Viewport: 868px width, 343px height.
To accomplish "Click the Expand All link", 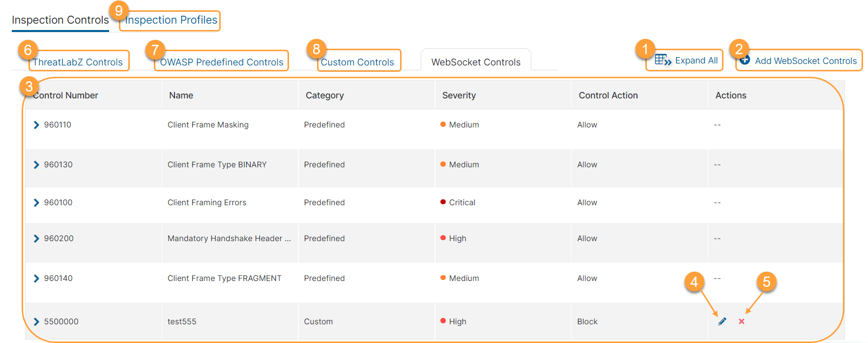I will tap(696, 61).
